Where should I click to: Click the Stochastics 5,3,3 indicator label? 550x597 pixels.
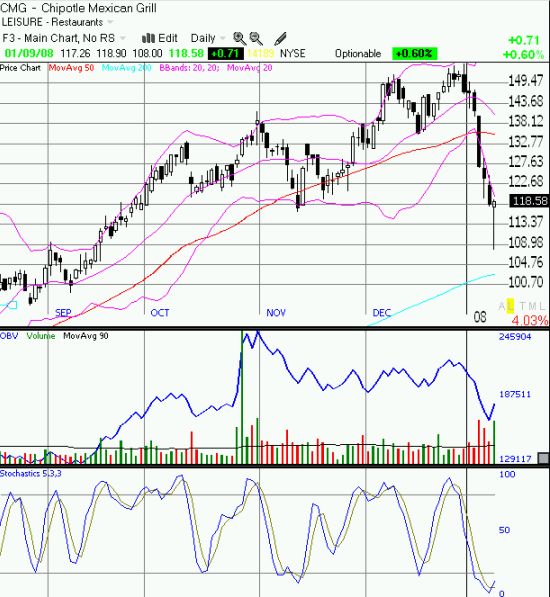[30, 473]
